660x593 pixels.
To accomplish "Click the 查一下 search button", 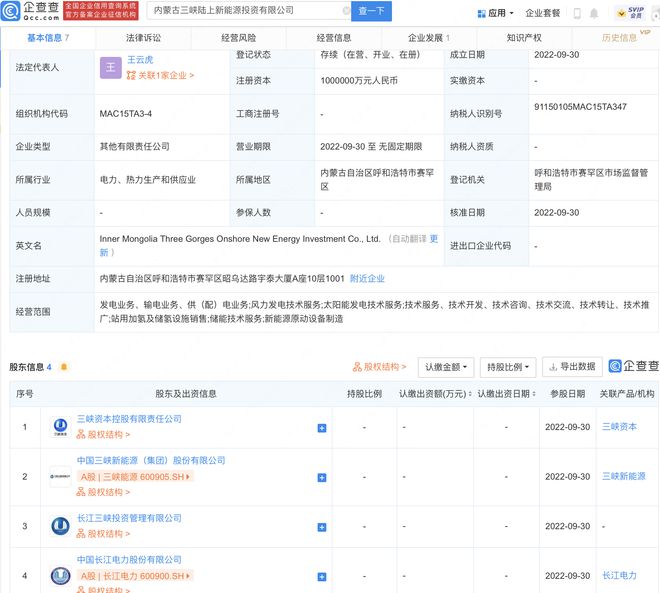I will pos(371,11).
